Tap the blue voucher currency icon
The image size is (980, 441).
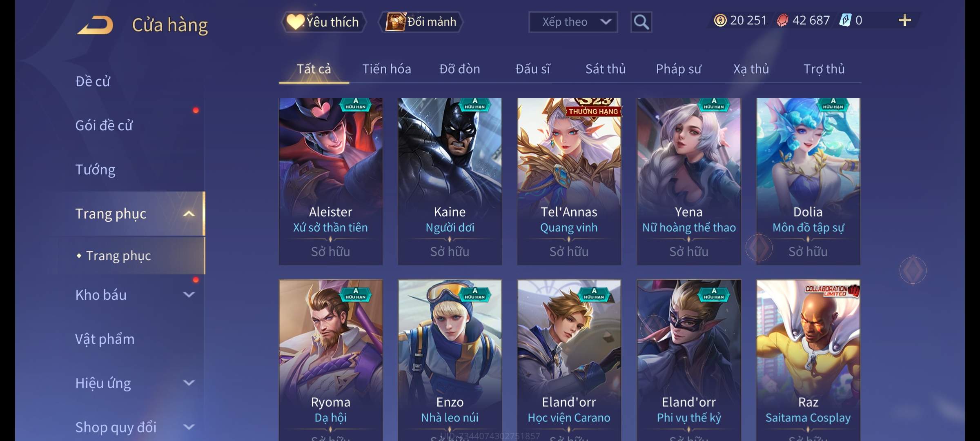point(845,20)
